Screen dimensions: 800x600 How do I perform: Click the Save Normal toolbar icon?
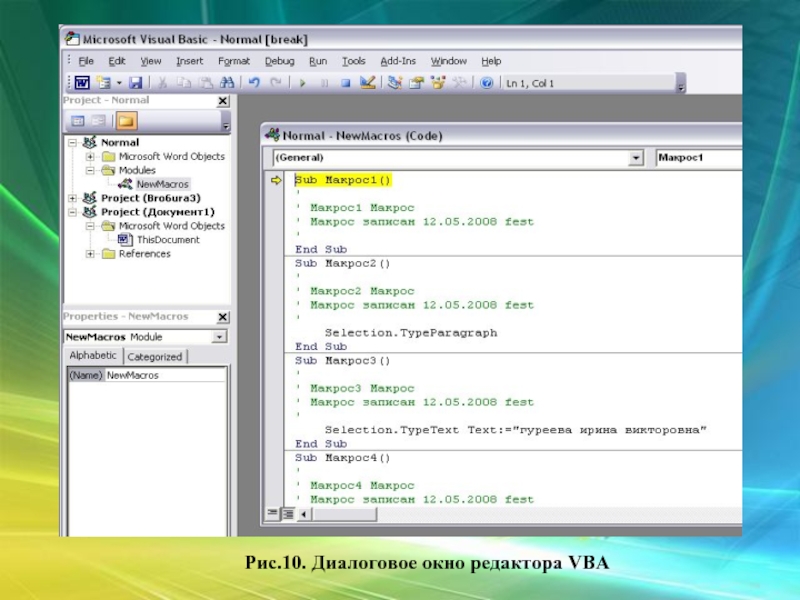[135, 83]
